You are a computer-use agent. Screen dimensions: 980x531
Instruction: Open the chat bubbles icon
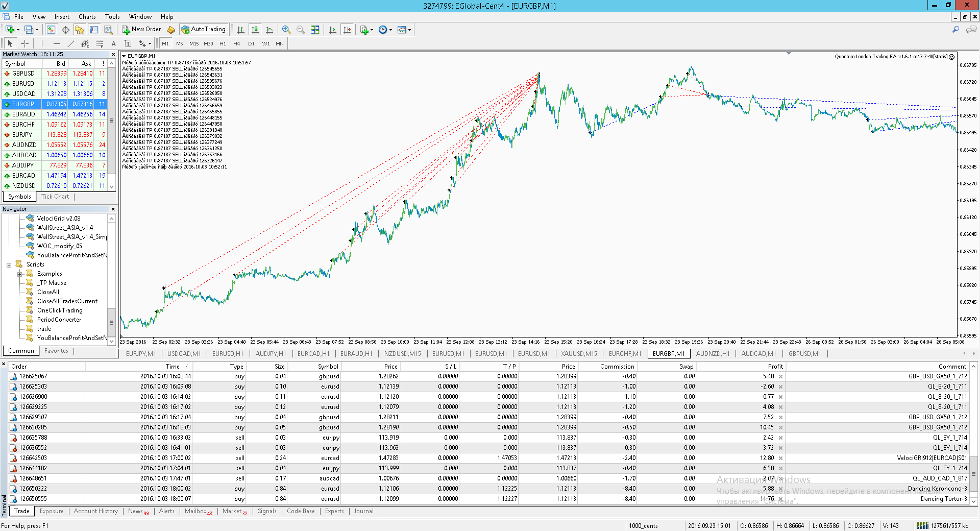971,30
